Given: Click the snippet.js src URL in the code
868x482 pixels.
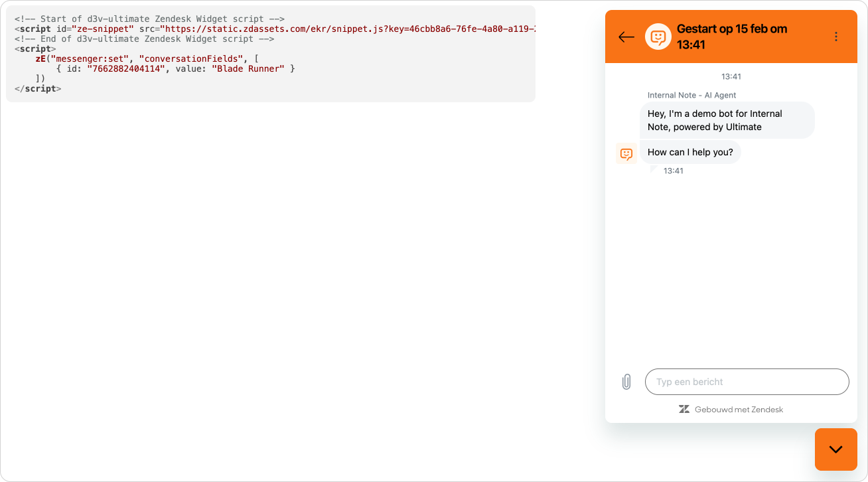Looking at the screenshot, I should [x=347, y=29].
